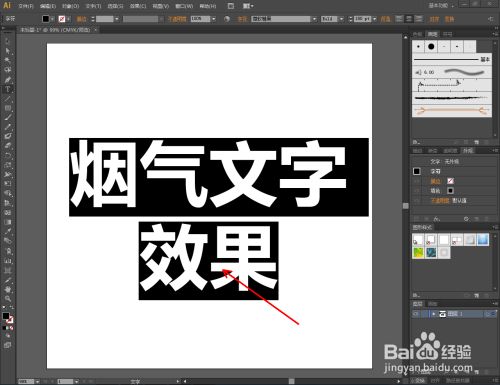
Task: Align text left in control bar
Action: tap(399, 19)
